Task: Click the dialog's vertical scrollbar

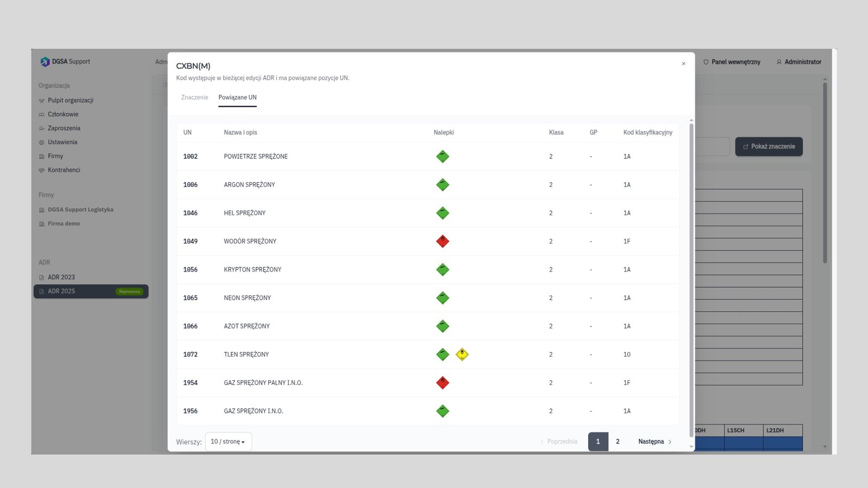Action: point(691,279)
